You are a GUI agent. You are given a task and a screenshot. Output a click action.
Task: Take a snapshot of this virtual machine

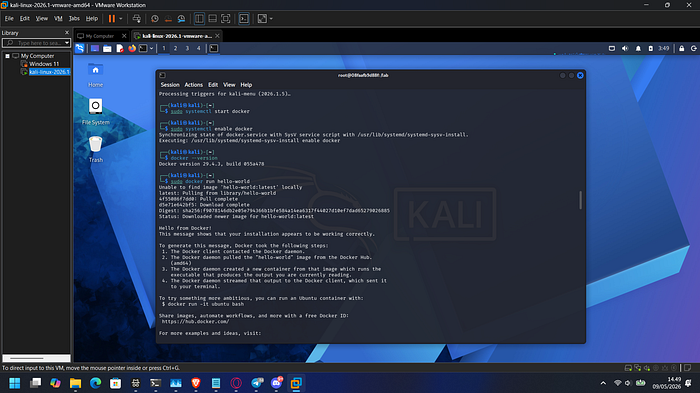click(154, 19)
